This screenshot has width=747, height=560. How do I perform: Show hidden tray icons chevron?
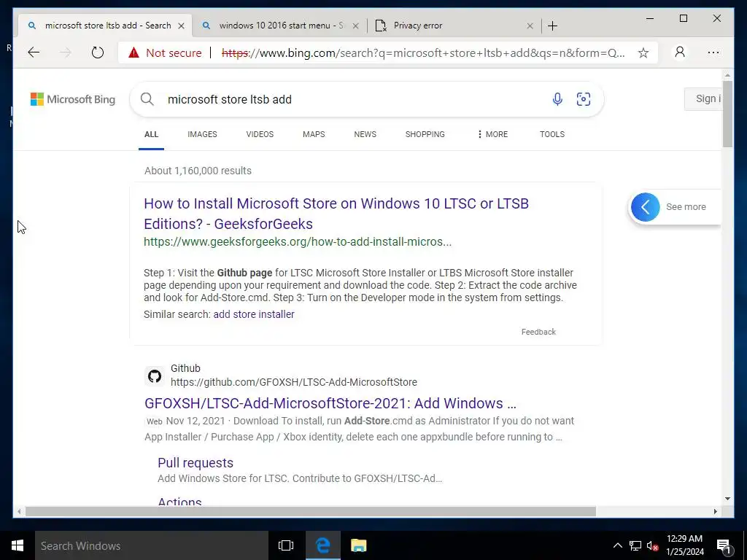point(617,545)
